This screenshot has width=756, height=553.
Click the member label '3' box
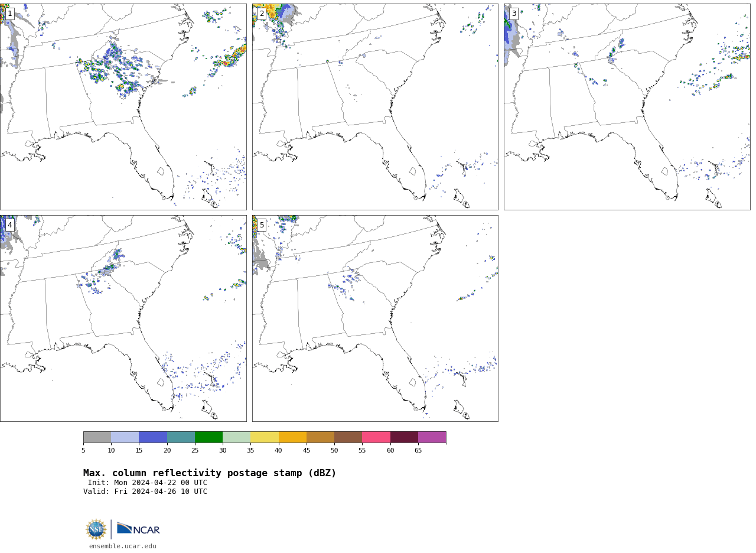pyautogui.click(x=513, y=14)
